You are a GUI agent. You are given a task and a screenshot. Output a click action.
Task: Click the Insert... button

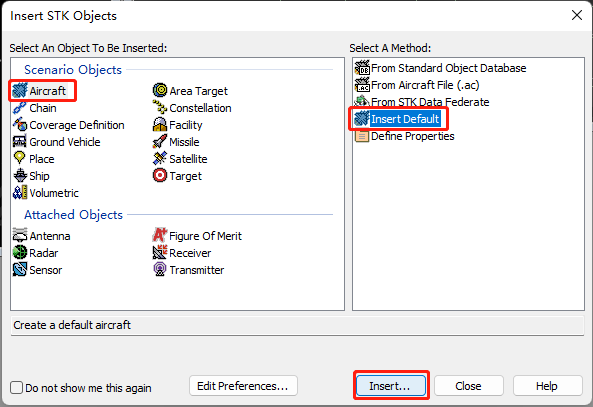[391, 386]
